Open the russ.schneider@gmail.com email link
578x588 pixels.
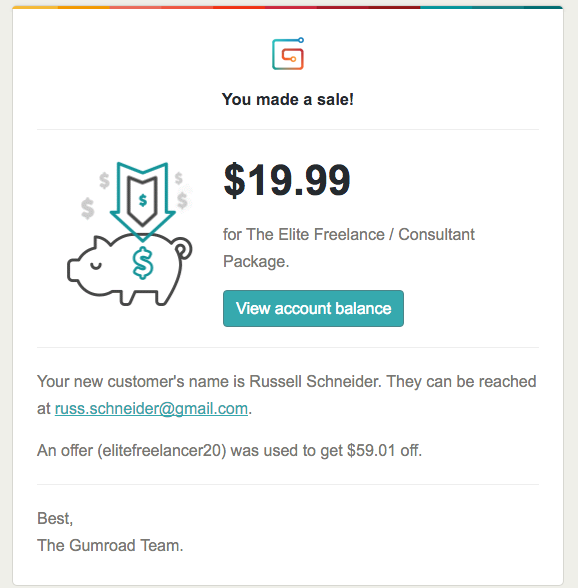point(151,408)
